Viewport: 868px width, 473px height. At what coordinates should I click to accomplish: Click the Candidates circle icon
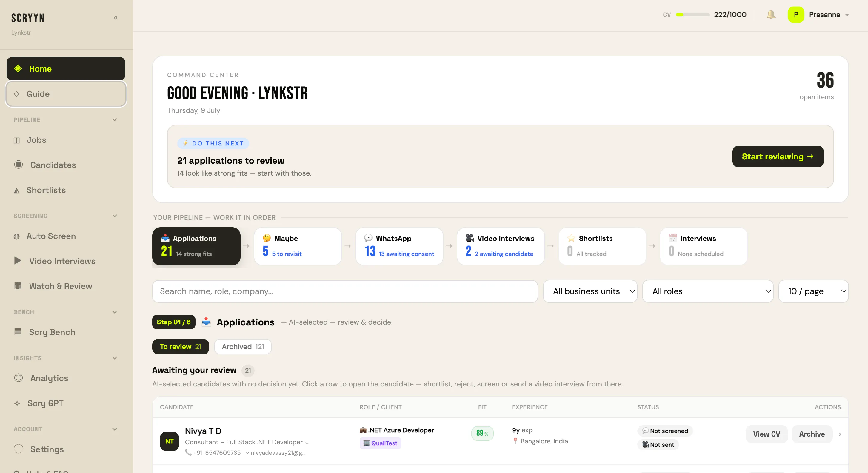19,165
